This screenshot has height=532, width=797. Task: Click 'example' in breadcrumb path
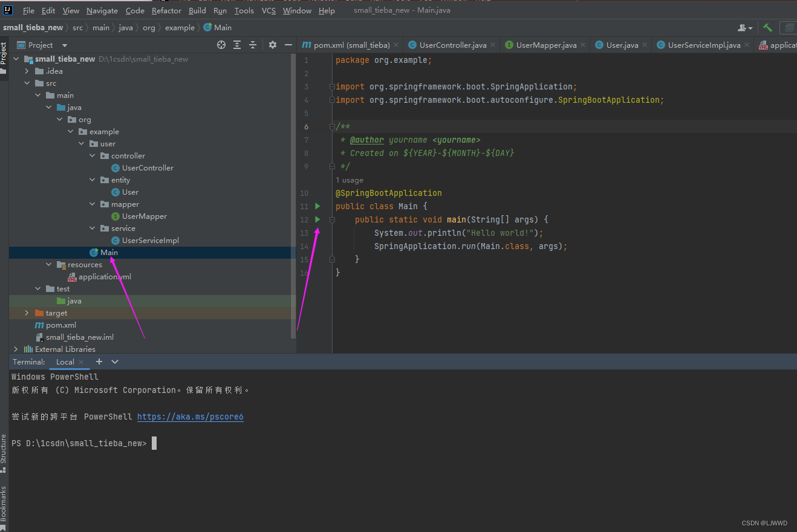click(x=180, y=28)
